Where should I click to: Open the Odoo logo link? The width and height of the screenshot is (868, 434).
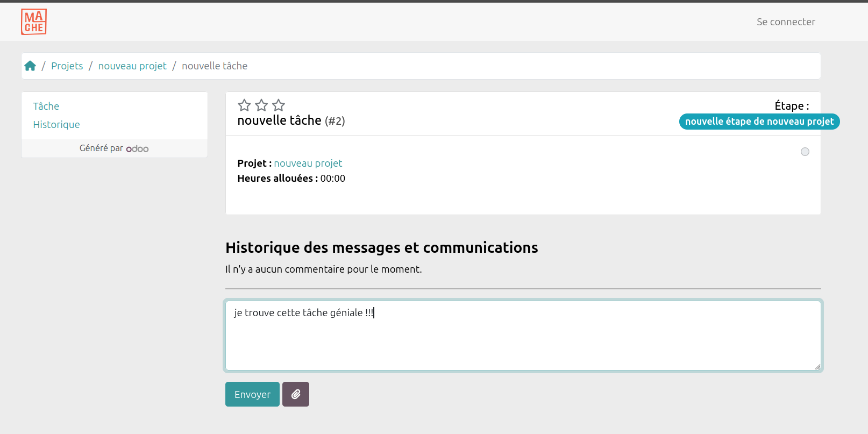pyautogui.click(x=137, y=148)
